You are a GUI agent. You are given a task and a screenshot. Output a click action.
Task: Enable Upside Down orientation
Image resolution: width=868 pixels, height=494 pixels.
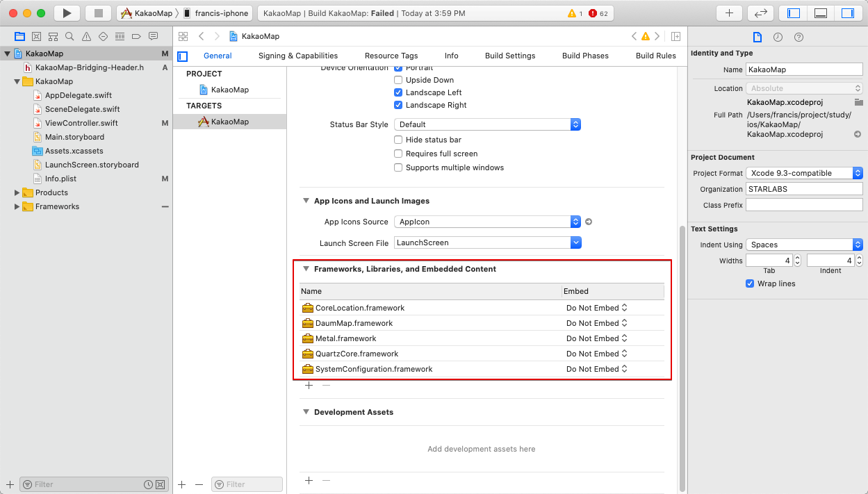click(x=398, y=80)
